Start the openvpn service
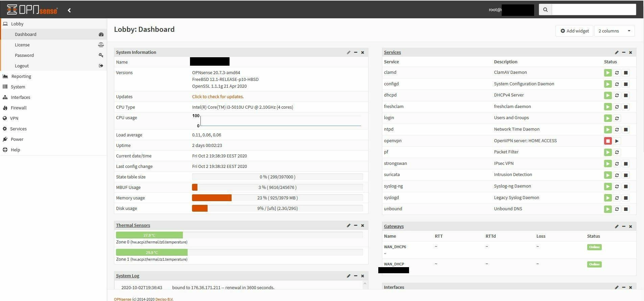 [x=617, y=141]
